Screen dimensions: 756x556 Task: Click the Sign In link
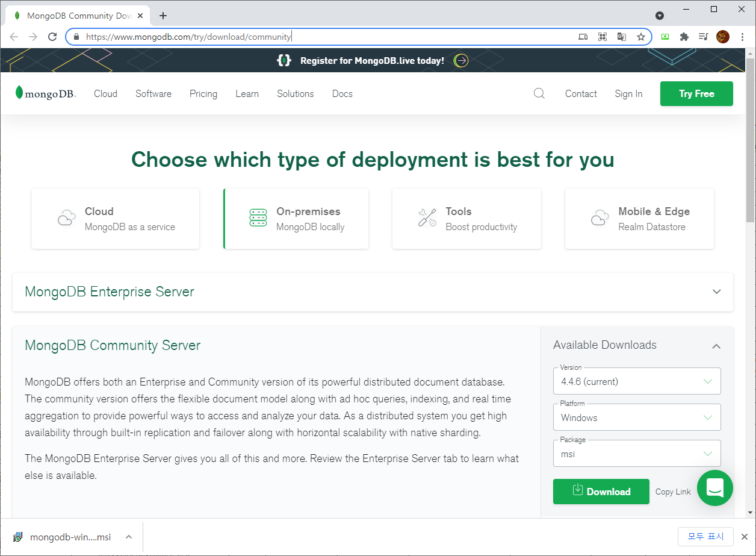(628, 94)
